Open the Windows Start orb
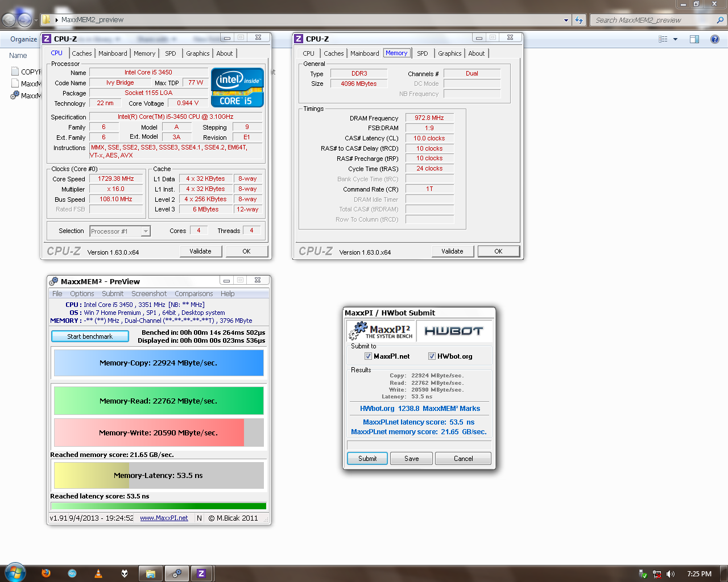This screenshot has height=582, width=728. pos(15,573)
